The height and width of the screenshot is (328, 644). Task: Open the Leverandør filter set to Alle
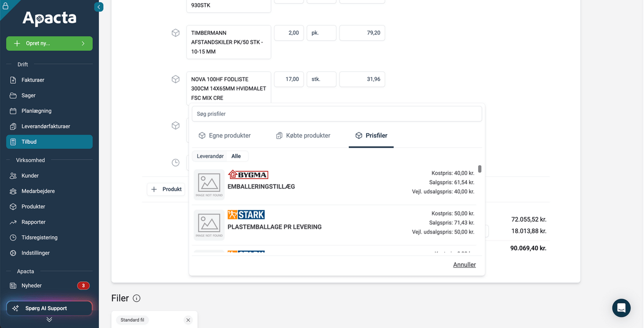tap(220, 156)
